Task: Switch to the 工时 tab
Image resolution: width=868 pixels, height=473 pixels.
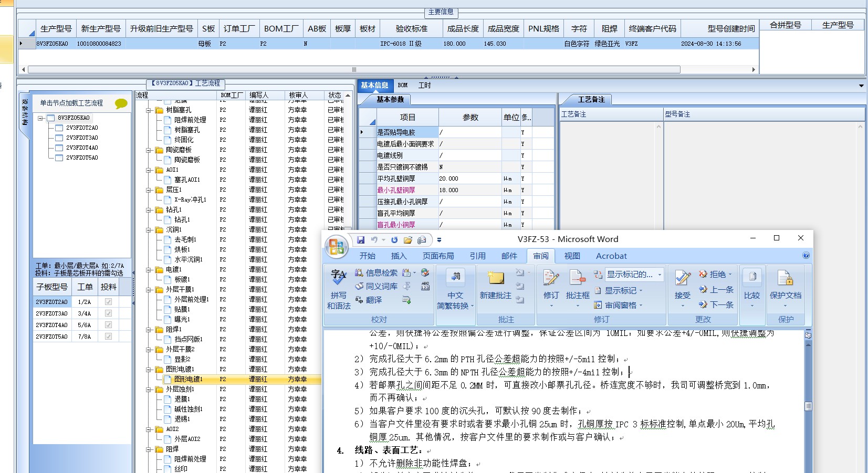Action: coord(424,85)
